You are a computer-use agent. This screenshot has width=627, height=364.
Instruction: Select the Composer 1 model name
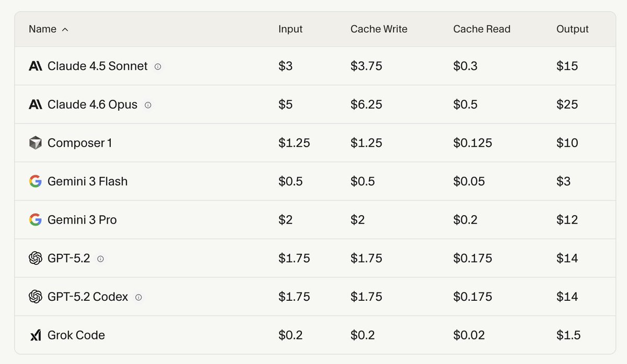tap(79, 143)
